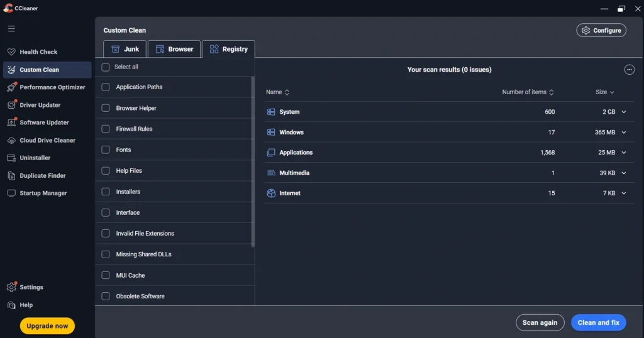The width and height of the screenshot is (644, 338).
Task: Click the Registry tab grid icon
Action: click(x=214, y=49)
